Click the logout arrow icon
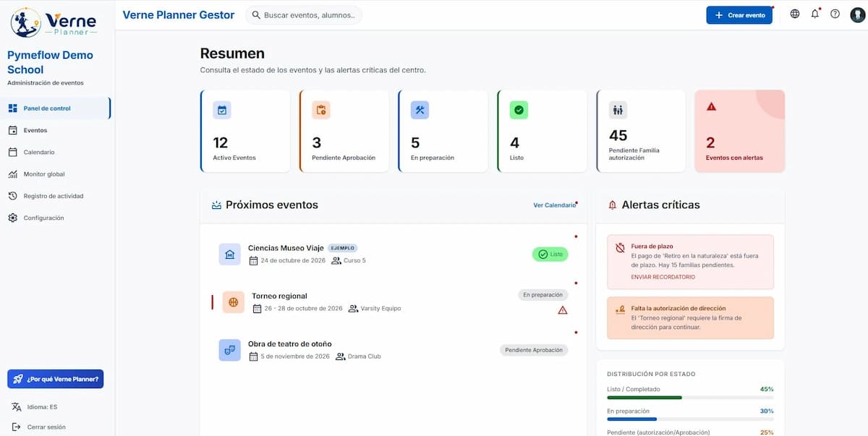868x436 pixels. click(x=16, y=427)
